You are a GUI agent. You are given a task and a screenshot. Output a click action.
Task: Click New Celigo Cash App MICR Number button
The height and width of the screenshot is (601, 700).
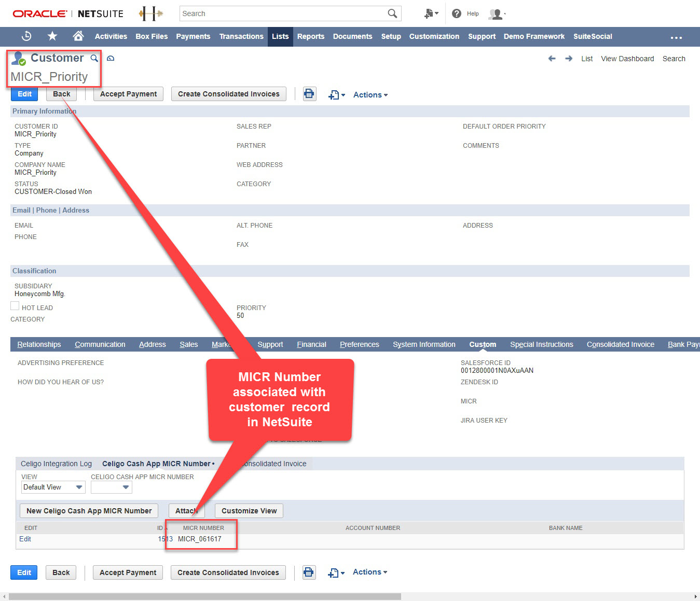pos(89,511)
